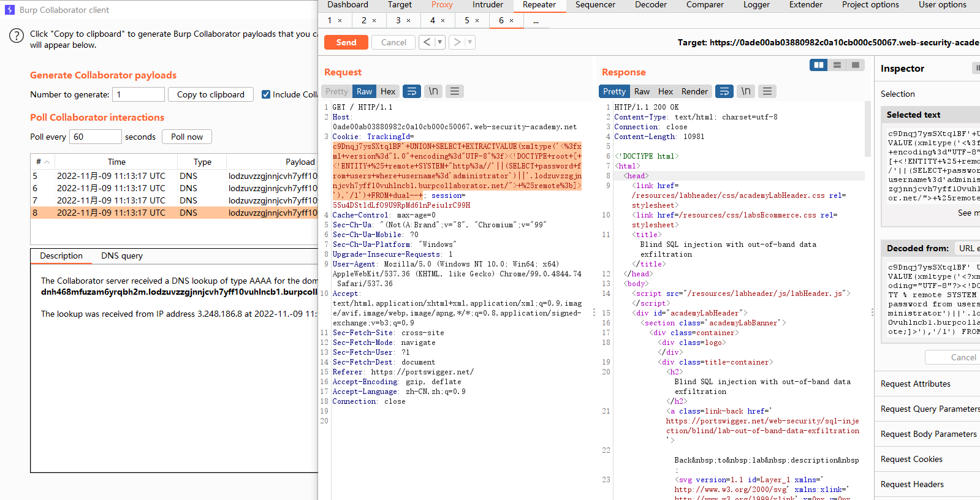Image resolution: width=980 pixels, height=500 pixels.
Task: Toggle word wrap in Request panel
Action: pos(412,91)
